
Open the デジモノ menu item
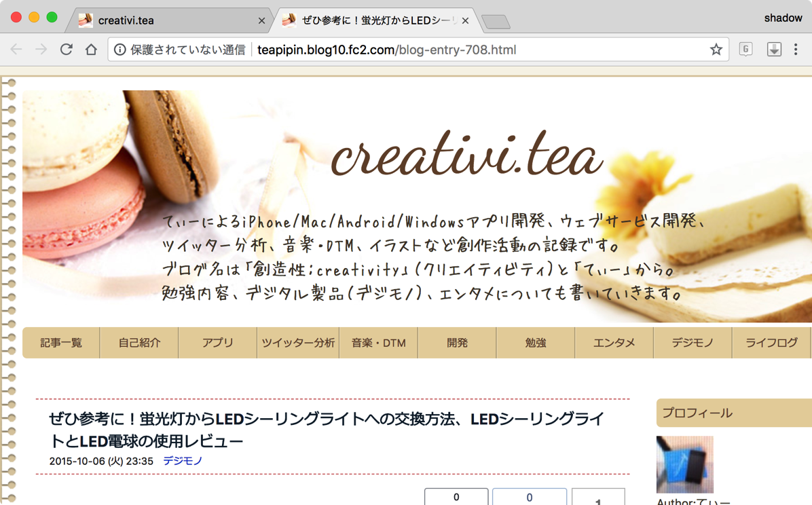(693, 343)
